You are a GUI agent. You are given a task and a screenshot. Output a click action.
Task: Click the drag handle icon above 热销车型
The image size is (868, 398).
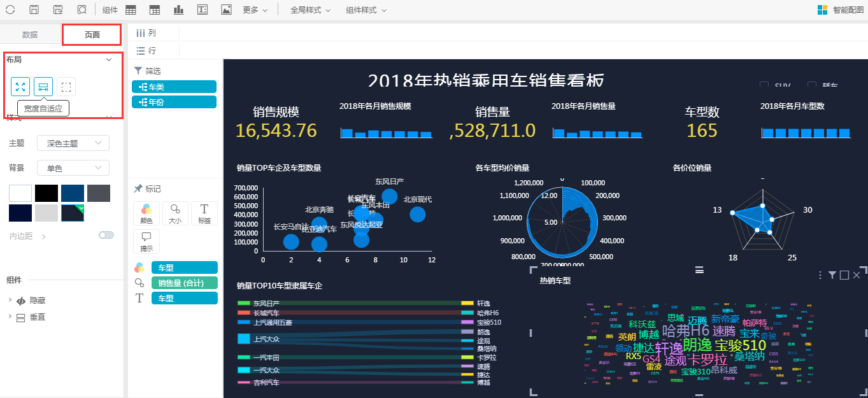[x=699, y=270]
